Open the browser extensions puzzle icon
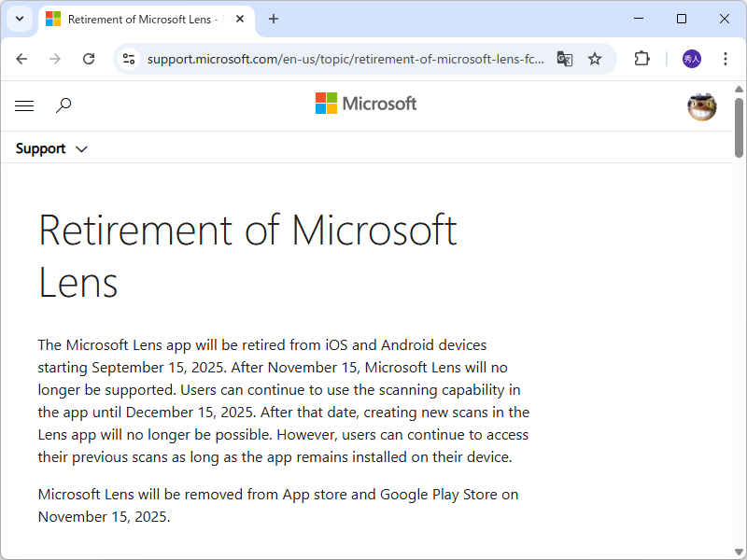 (x=641, y=58)
